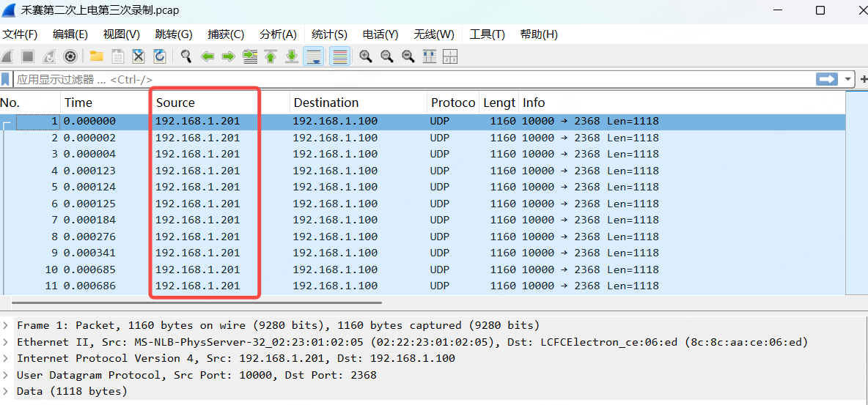Jump to the last packet

pos(292,56)
